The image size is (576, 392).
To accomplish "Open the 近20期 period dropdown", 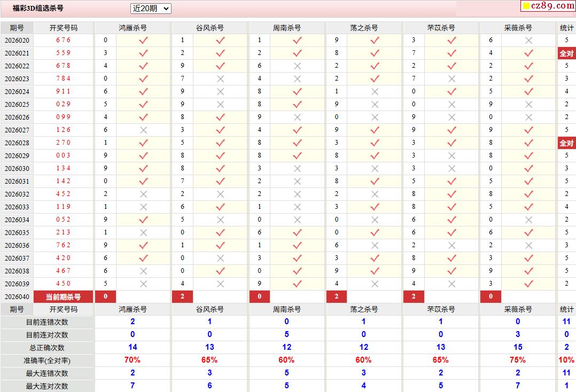I will tap(151, 9).
